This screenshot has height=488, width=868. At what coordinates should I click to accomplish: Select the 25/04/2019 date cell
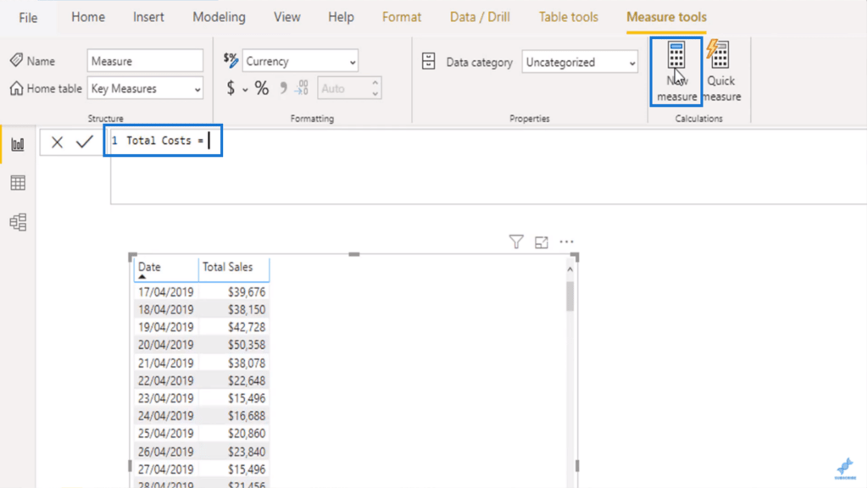[165, 434]
